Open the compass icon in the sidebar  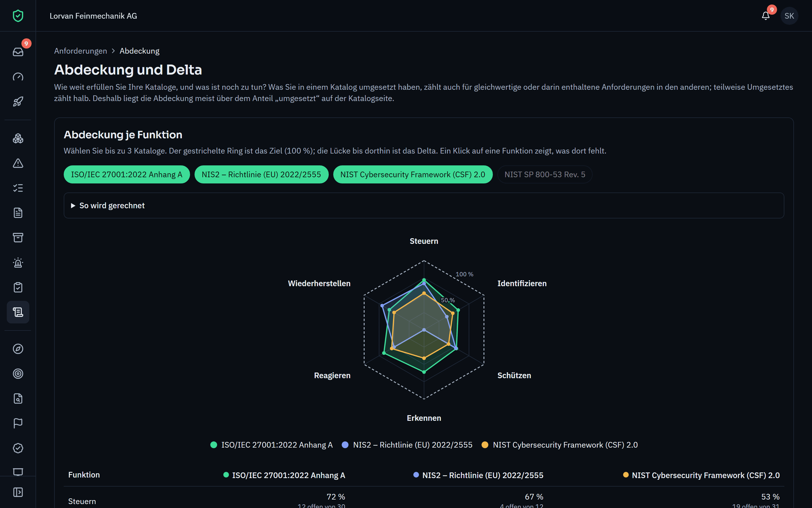[18, 349]
